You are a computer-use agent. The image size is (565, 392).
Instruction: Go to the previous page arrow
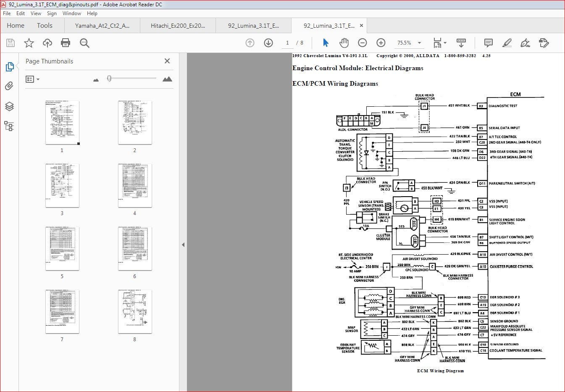pos(250,43)
